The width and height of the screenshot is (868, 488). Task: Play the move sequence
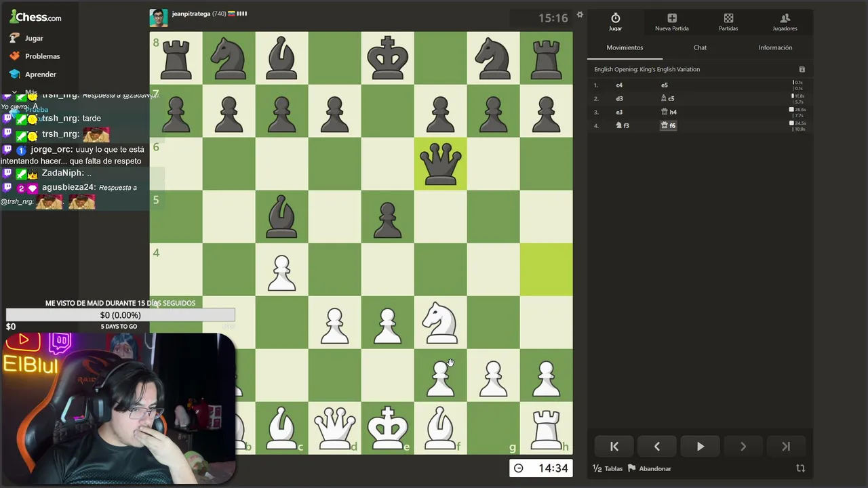pyautogui.click(x=701, y=447)
